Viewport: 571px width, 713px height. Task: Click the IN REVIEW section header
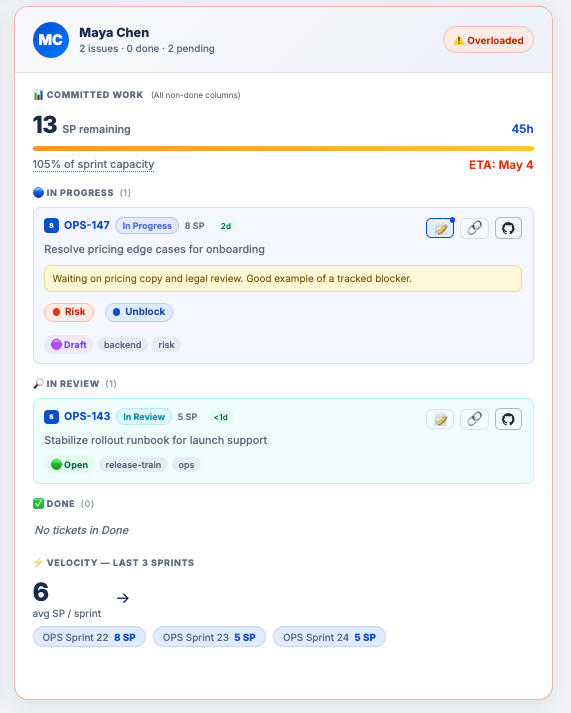coord(75,384)
